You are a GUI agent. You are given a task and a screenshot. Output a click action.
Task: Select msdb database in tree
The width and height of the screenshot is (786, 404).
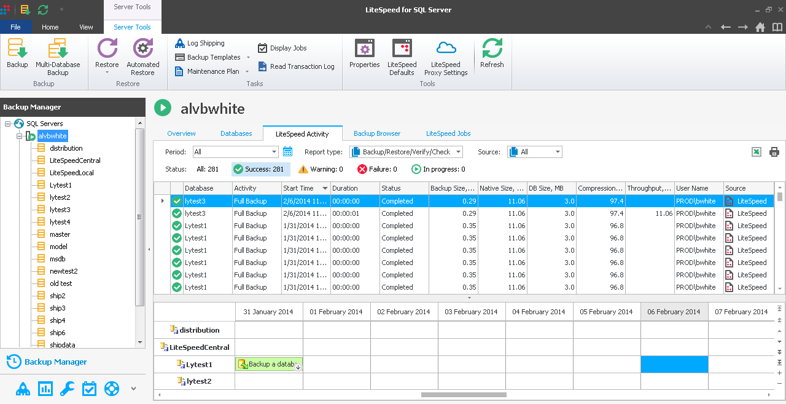click(58, 259)
